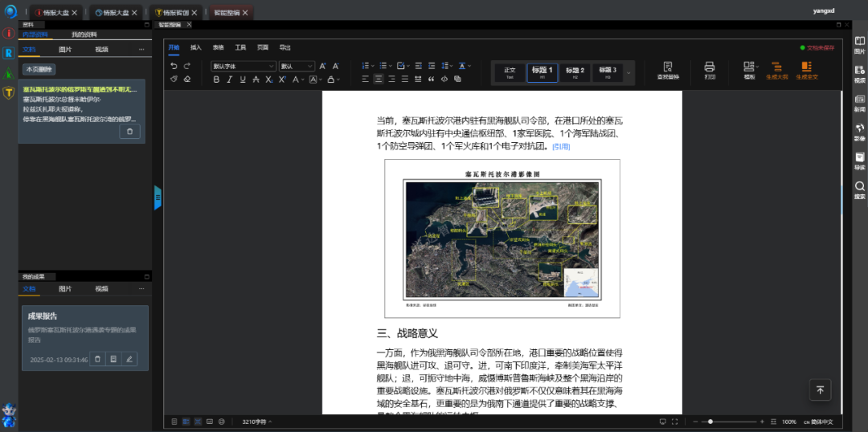Open the line spacing dropdown

tap(451, 66)
